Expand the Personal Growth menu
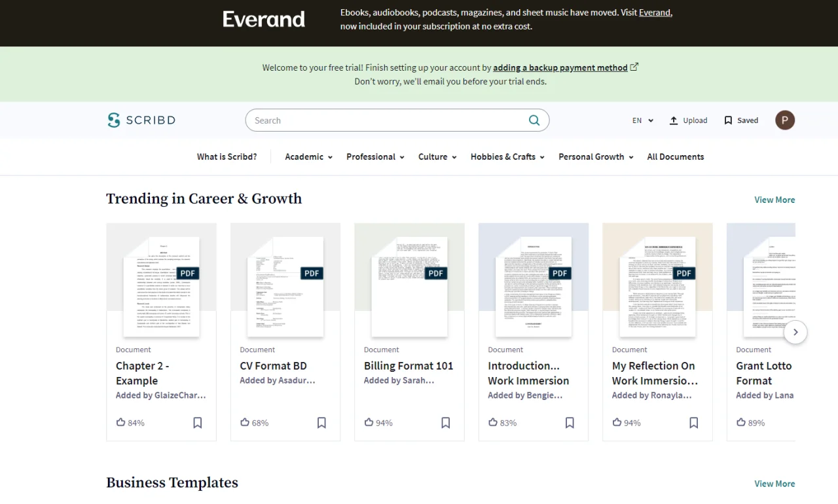The height and width of the screenshot is (504, 838). [596, 157]
